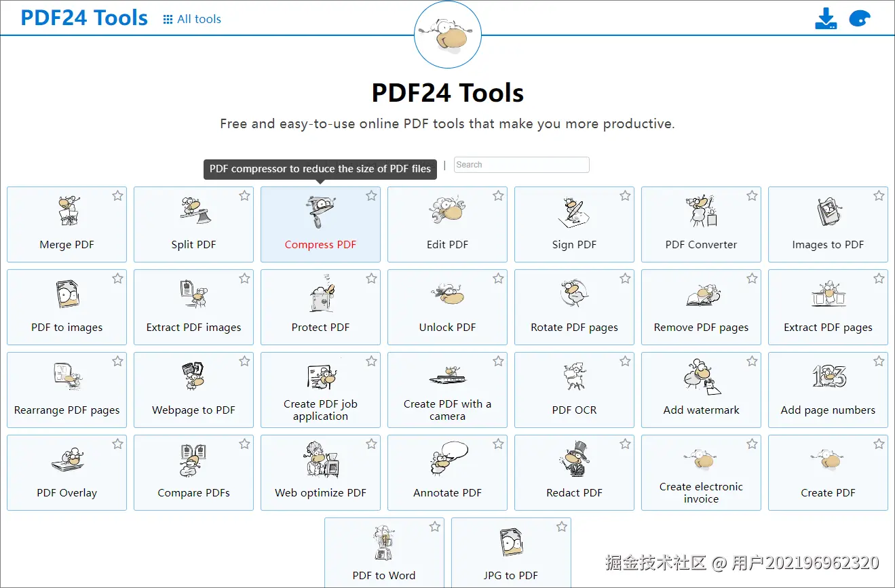The width and height of the screenshot is (895, 588).
Task: Open the PDF Overlay icon
Action: [66, 460]
